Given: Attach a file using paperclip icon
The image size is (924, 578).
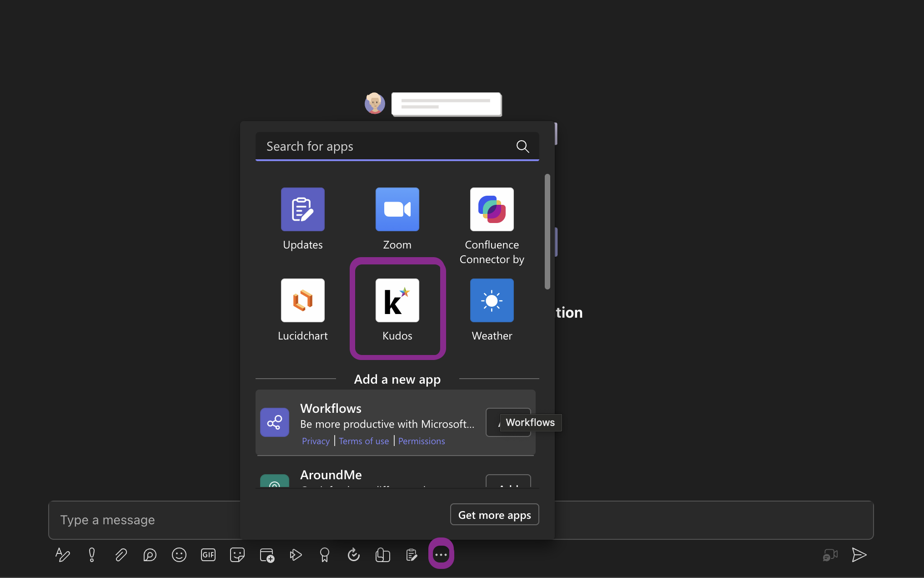Looking at the screenshot, I should pyautogui.click(x=121, y=555).
